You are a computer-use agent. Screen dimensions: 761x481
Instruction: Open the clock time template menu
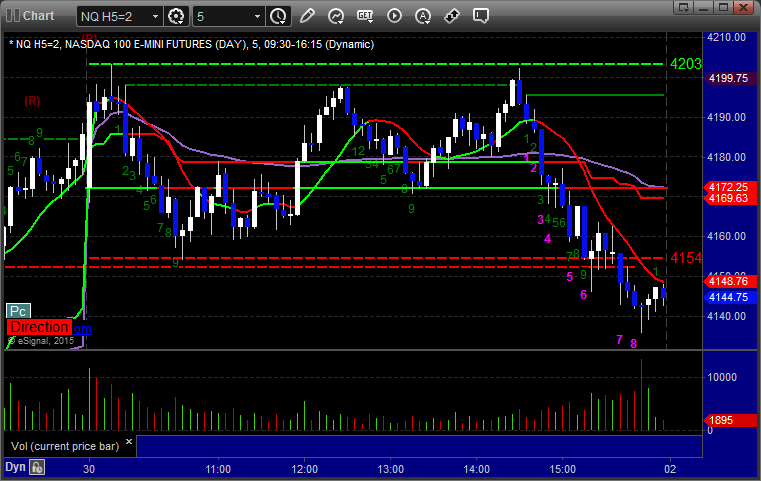tap(278, 17)
